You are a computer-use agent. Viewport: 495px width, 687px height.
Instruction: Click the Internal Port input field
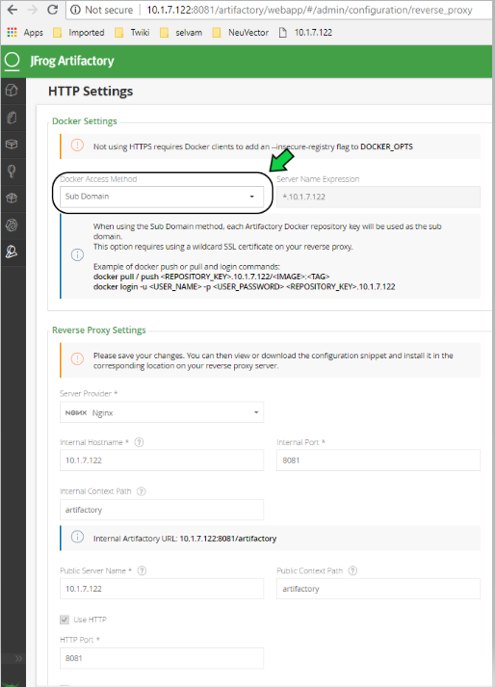click(378, 460)
